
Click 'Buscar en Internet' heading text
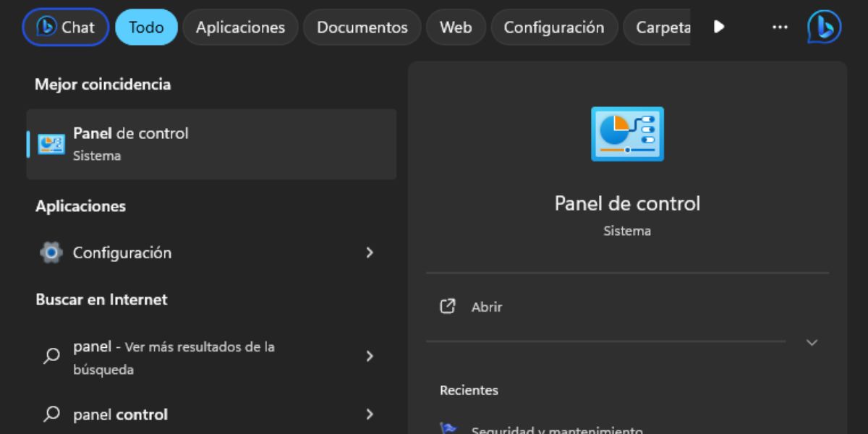(101, 299)
